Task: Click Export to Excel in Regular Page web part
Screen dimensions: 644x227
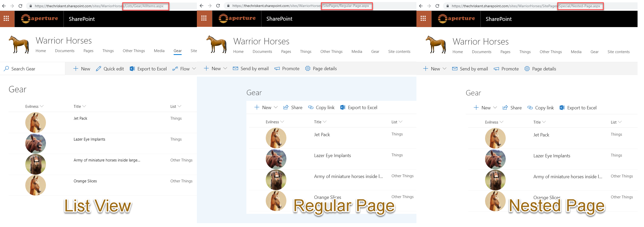Action: pos(359,107)
